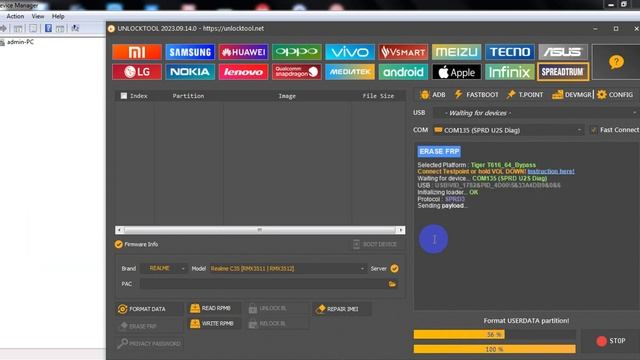This screenshot has height=360, width=640.
Task: Click the scrollbar left arrow
Action: click(x=119, y=230)
